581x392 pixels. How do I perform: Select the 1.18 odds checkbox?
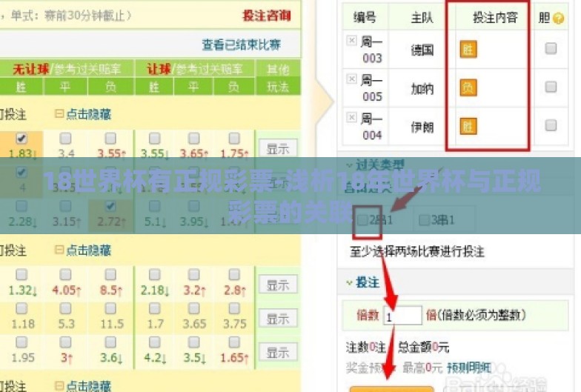(x=21, y=308)
